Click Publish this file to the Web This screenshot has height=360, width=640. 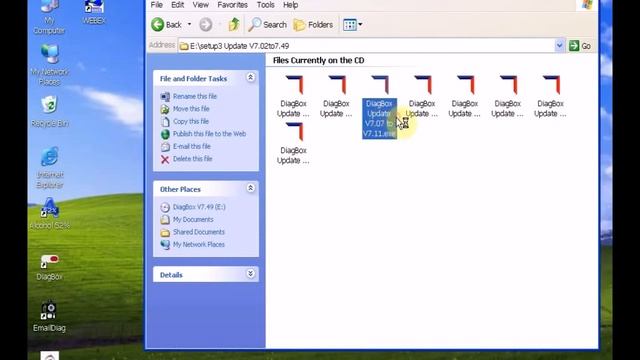click(209, 134)
